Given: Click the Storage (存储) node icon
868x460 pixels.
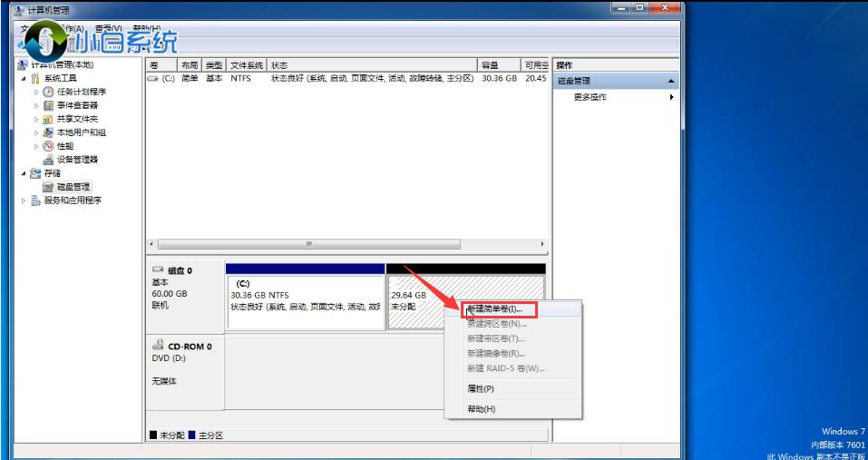Looking at the screenshot, I should pos(35,173).
